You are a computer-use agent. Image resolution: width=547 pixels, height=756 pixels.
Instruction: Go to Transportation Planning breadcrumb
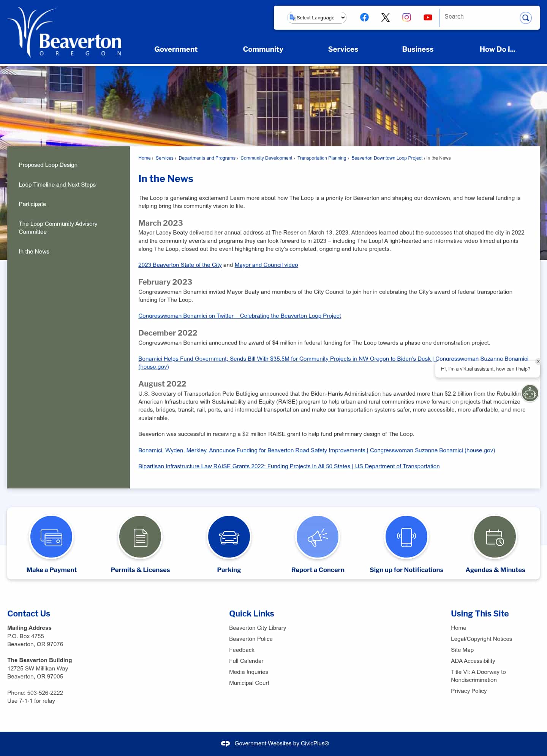pyautogui.click(x=322, y=158)
